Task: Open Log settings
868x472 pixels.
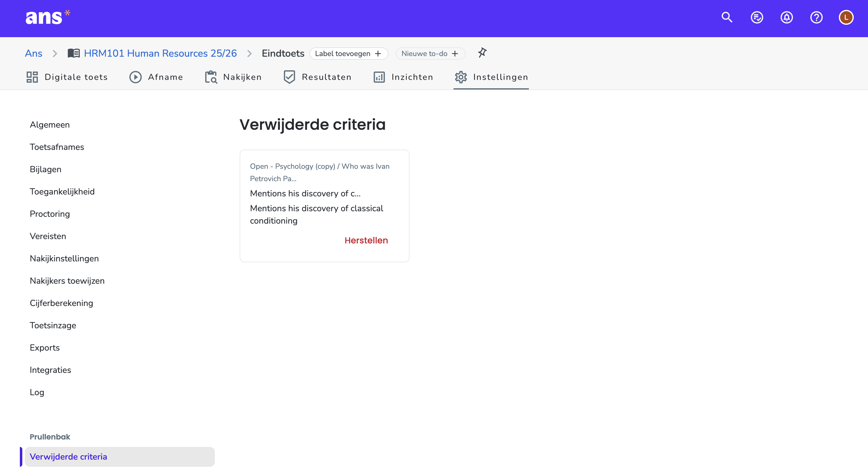Action: coord(37,392)
